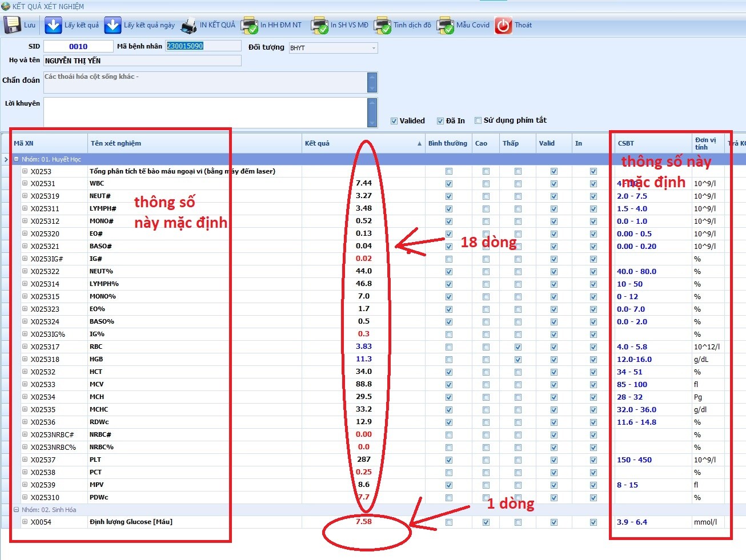
Task: Select Glucose result 7.58 cell
Action: click(363, 522)
